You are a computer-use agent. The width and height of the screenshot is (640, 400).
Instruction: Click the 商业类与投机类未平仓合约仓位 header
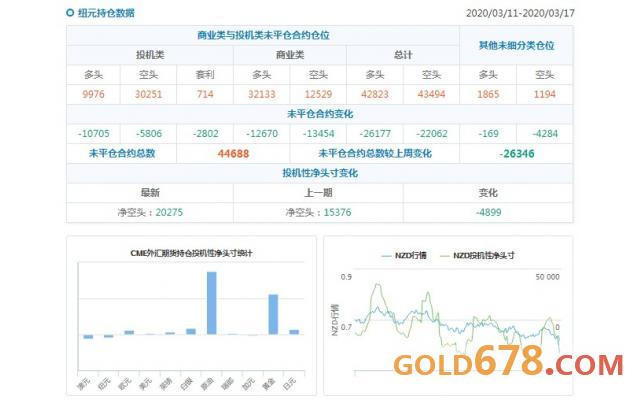click(x=263, y=35)
